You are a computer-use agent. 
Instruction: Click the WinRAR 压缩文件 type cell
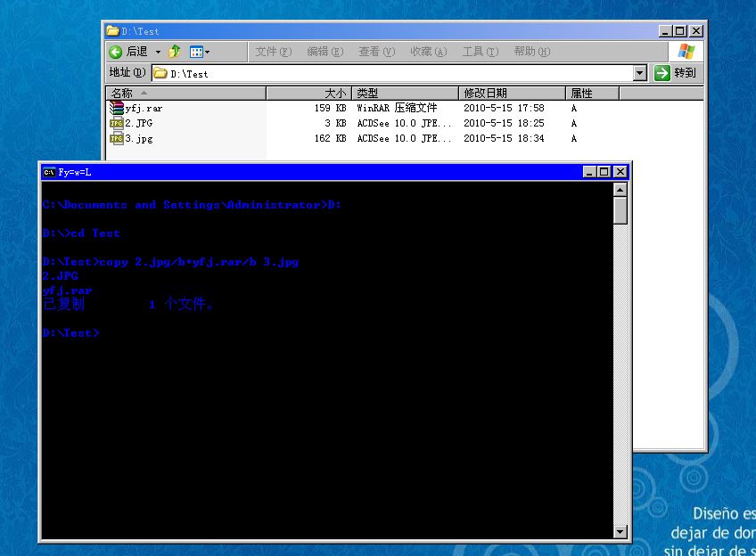click(397, 108)
